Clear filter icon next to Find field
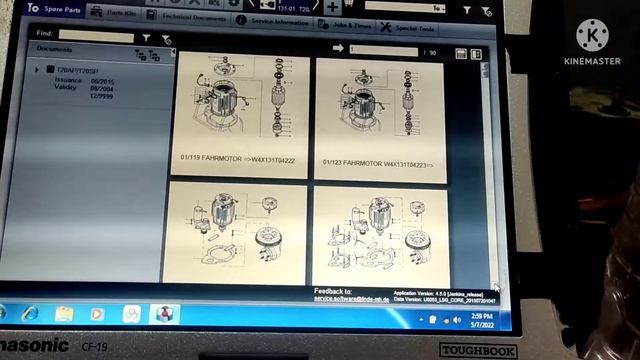640x360 pixels. 166,40
